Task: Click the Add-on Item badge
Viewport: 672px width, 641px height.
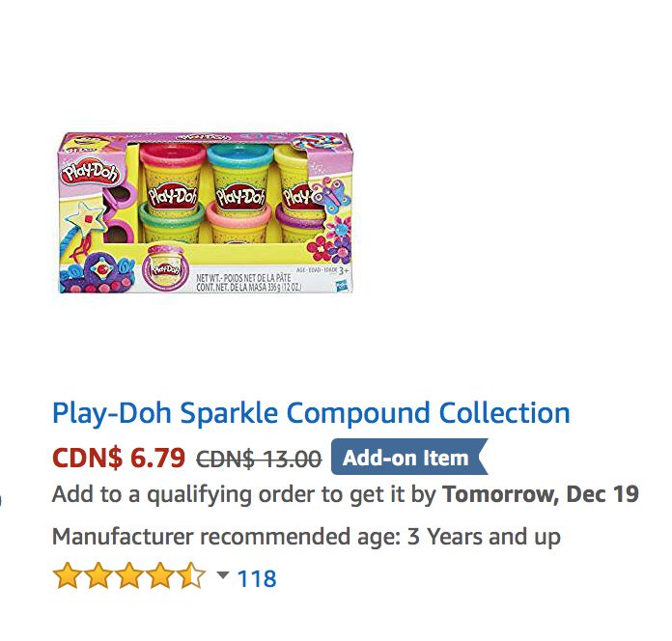Action: (409, 458)
